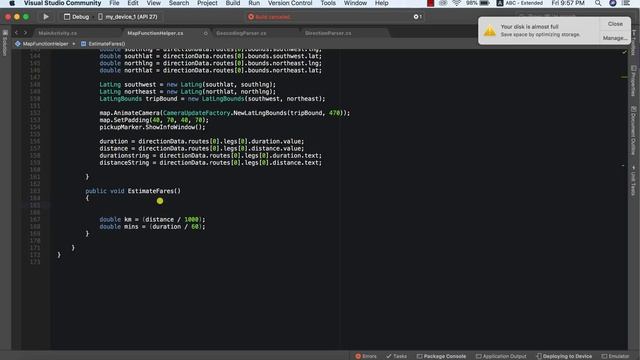Open the Document Outline pad on the right
640x360 pixels.
[x=633, y=130]
